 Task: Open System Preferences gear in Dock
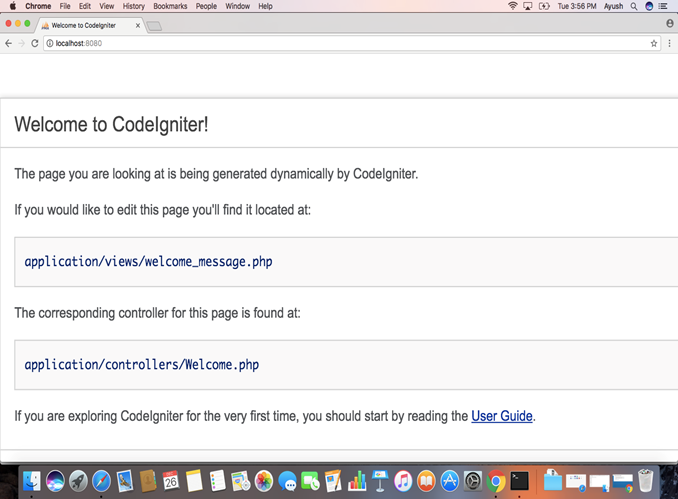pos(473,481)
